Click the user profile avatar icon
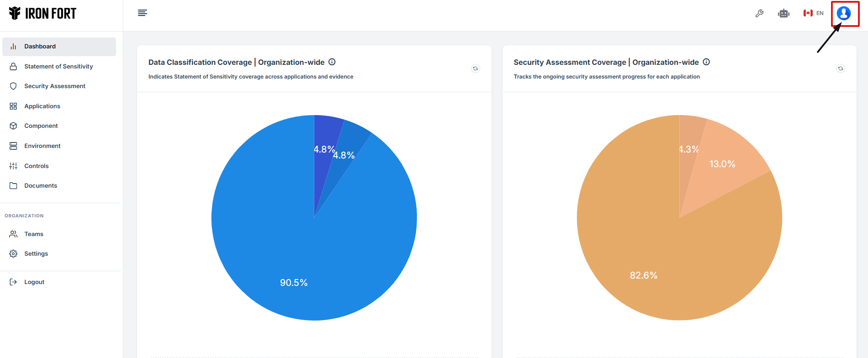The height and width of the screenshot is (358, 868). (843, 13)
